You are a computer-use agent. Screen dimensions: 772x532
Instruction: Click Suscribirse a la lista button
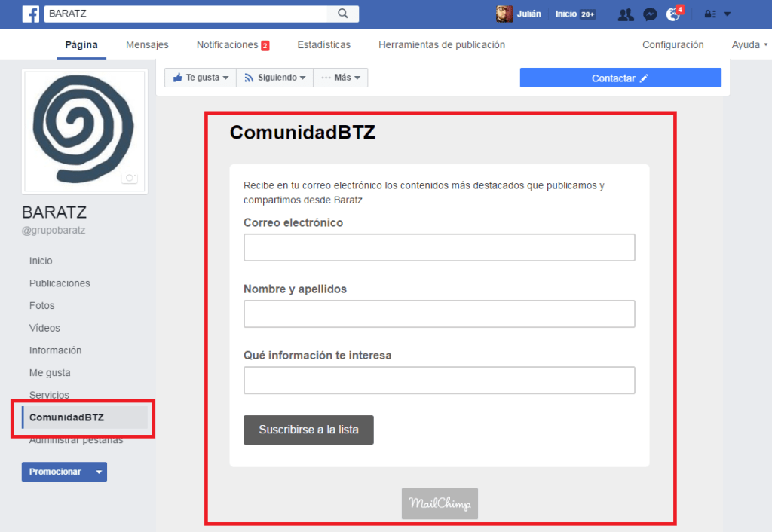pos(308,430)
